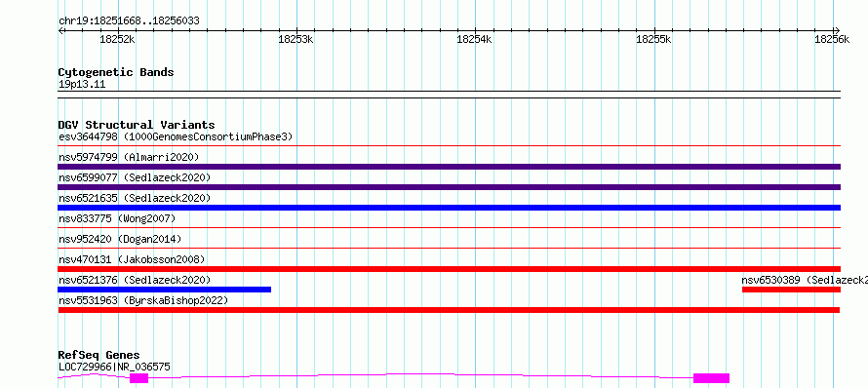Open the esv3644798 (1000GenomesConsortiumPhase3) label
Image resolution: width=868 pixels, height=388 pixels.
176,136
